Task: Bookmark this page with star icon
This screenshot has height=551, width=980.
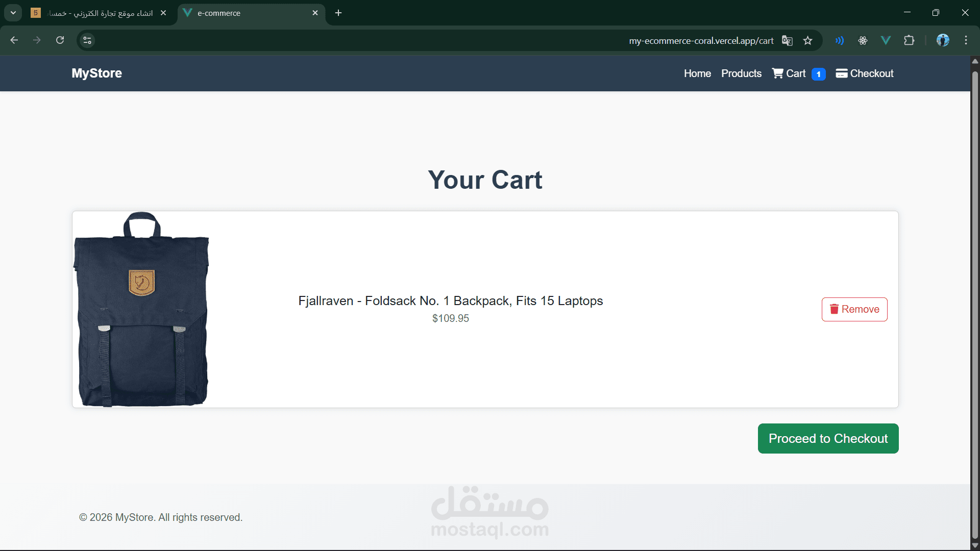Action: tap(807, 41)
